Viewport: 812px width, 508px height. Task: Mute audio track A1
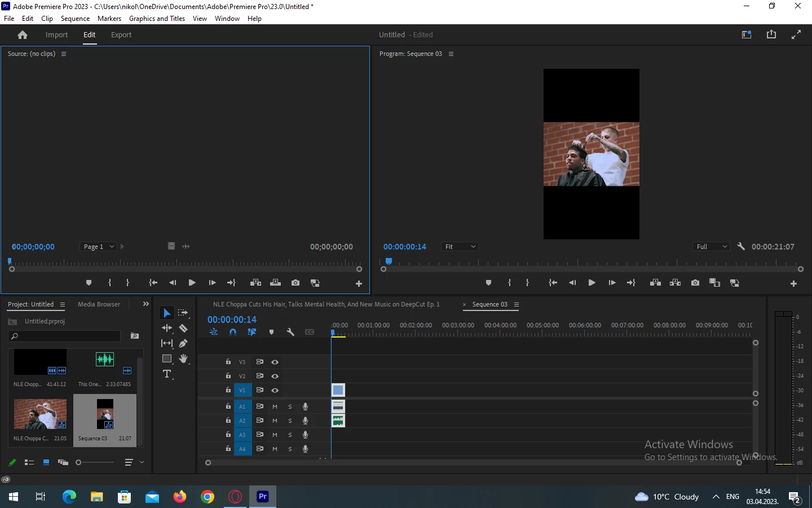point(275,406)
